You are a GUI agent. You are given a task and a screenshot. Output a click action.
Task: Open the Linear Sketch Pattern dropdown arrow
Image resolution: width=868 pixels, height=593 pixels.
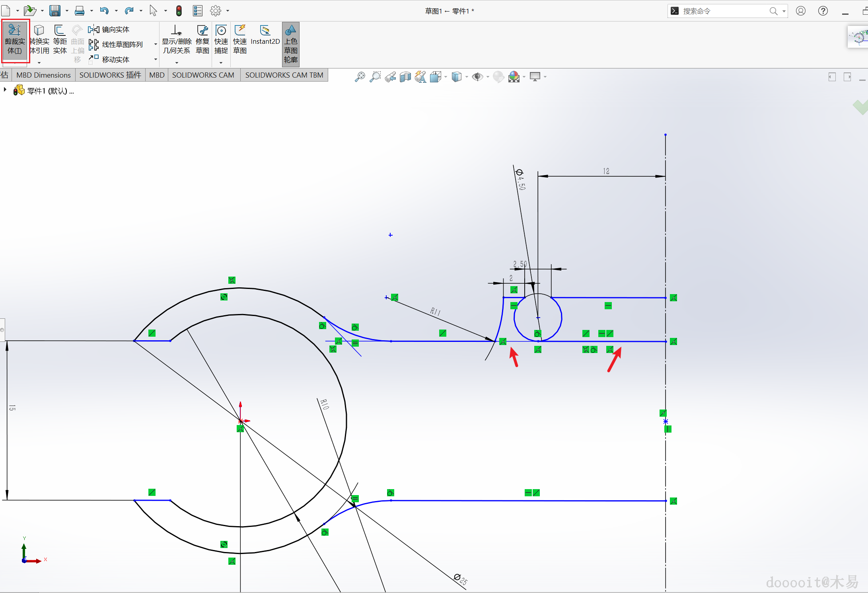click(x=156, y=44)
